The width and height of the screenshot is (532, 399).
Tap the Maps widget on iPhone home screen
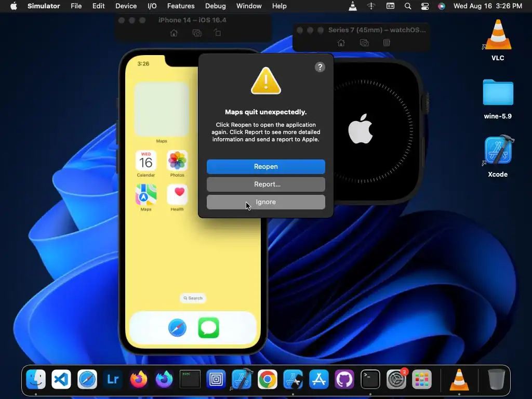tap(162, 109)
